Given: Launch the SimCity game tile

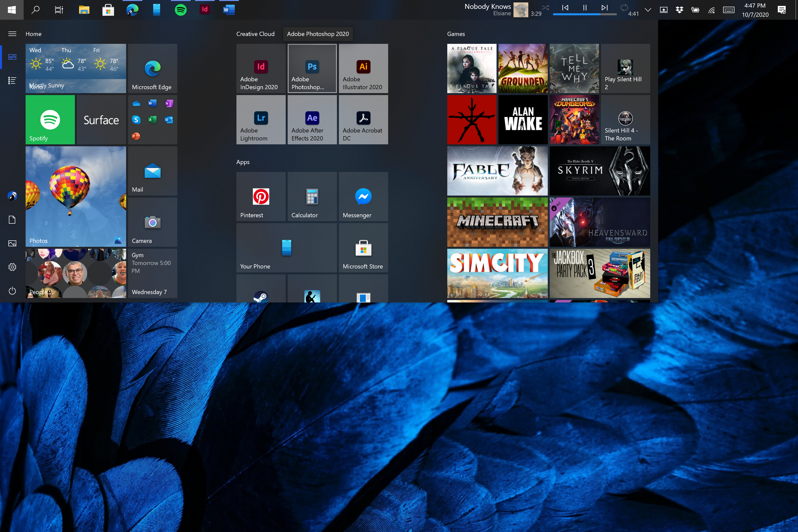Looking at the screenshot, I should click(497, 273).
